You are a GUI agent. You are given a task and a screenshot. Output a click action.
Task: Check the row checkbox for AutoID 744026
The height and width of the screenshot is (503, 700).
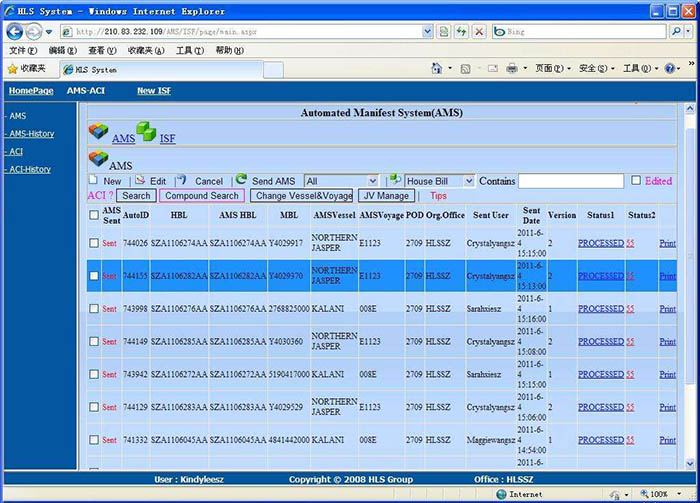click(x=94, y=243)
